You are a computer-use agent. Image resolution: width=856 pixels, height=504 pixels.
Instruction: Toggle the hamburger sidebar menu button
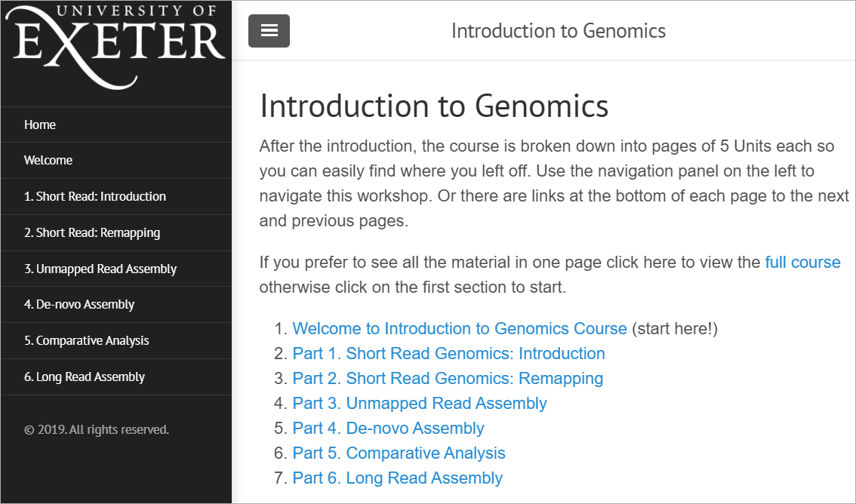tap(269, 31)
